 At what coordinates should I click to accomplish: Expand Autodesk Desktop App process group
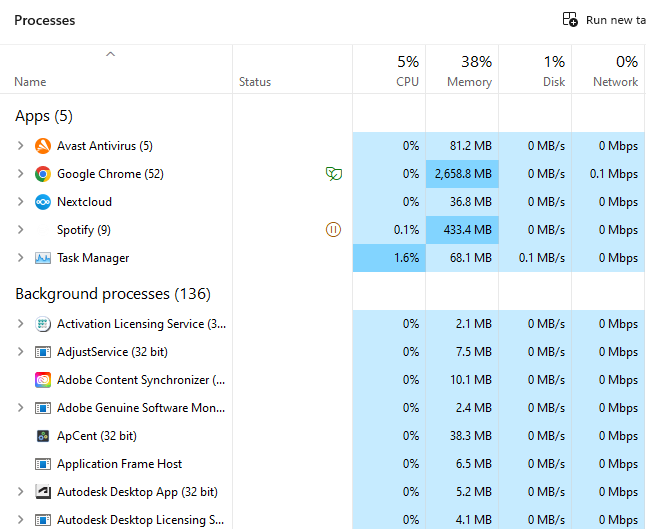click(x=20, y=492)
